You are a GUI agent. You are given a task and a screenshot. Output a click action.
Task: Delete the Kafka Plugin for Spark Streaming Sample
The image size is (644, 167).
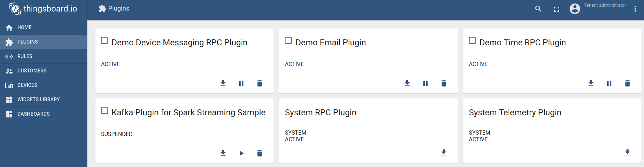point(260,153)
